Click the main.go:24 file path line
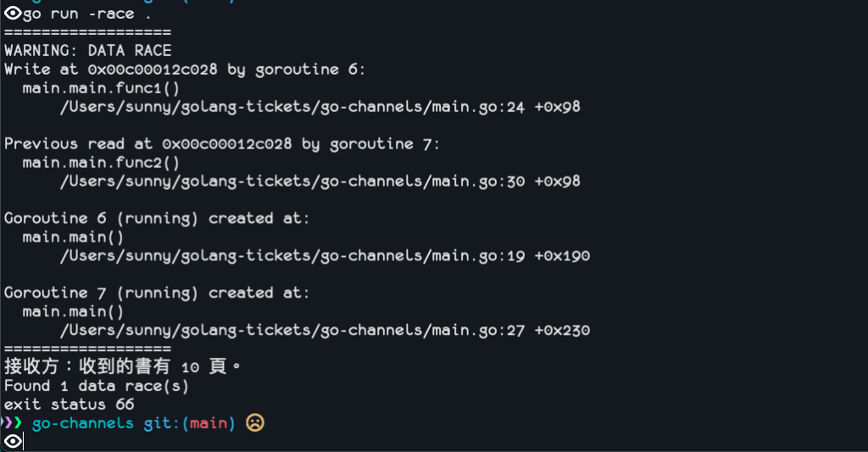 click(x=320, y=106)
